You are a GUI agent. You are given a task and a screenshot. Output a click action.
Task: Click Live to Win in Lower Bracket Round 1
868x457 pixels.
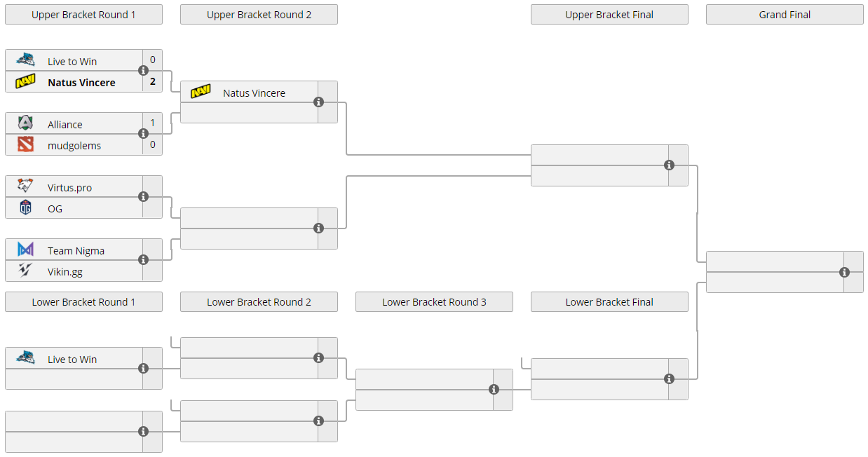coord(72,360)
